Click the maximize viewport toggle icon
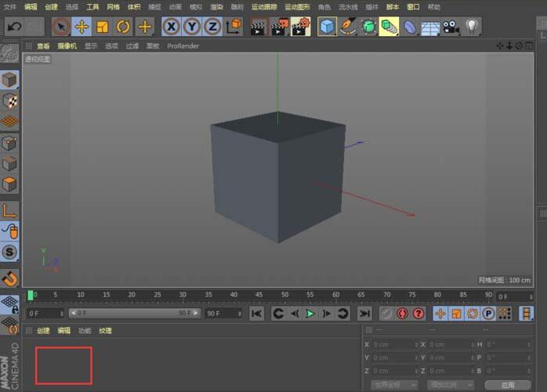This screenshot has width=547, height=392. (x=529, y=45)
